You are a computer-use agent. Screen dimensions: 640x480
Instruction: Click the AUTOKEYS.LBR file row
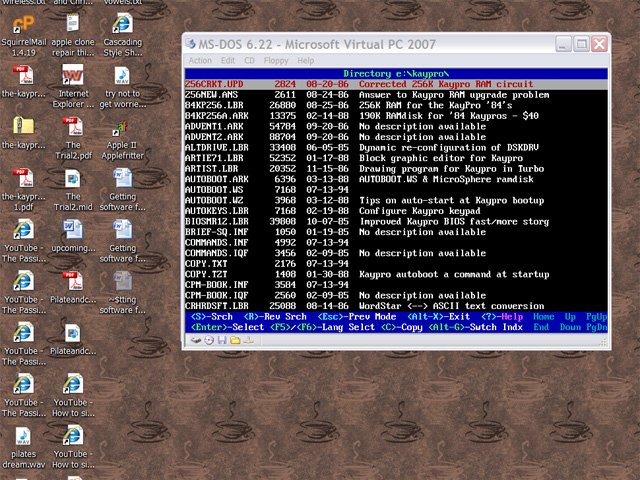click(x=396, y=211)
